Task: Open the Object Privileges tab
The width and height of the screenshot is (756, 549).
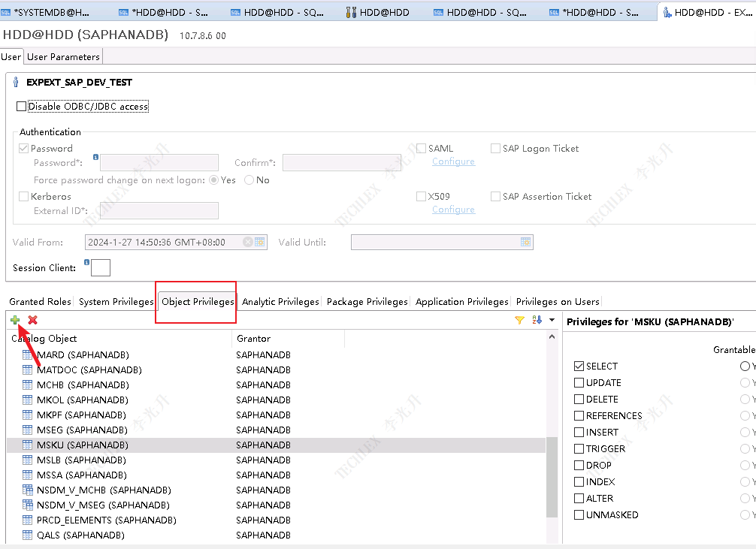Action: click(198, 302)
